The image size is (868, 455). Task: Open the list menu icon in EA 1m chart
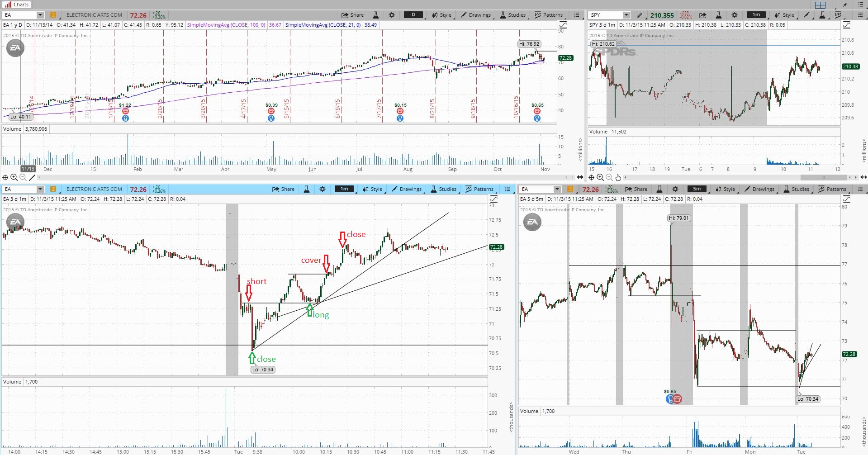coord(508,189)
